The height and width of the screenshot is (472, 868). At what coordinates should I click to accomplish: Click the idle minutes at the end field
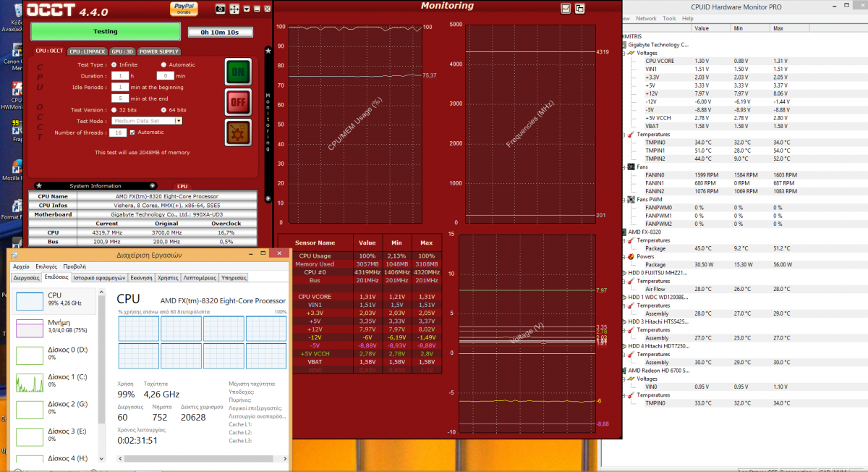pyautogui.click(x=120, y=98)
